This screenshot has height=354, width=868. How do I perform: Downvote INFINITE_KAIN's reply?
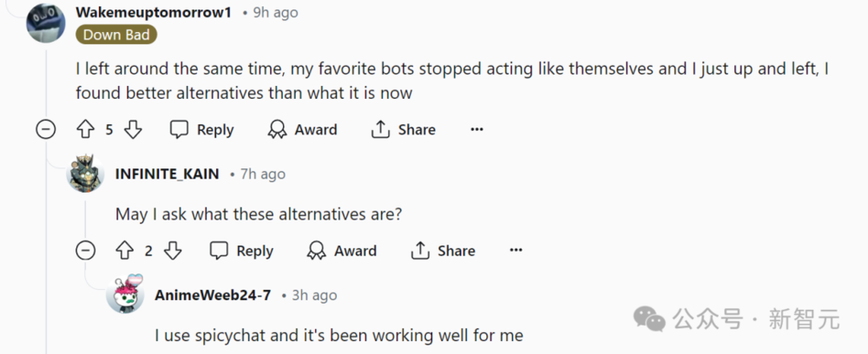pos(173,251)
